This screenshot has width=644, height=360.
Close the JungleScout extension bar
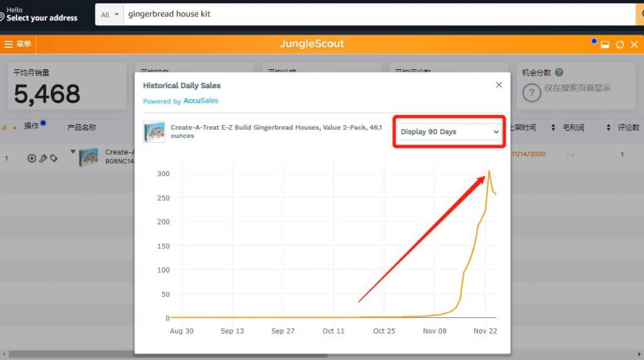pyautogui.click(x=634, y=45)
